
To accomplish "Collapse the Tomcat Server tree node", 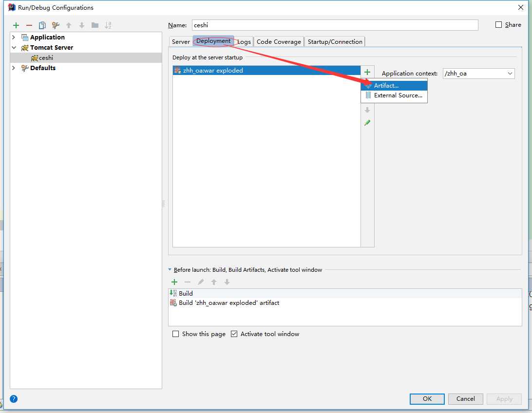I will 14,47.
